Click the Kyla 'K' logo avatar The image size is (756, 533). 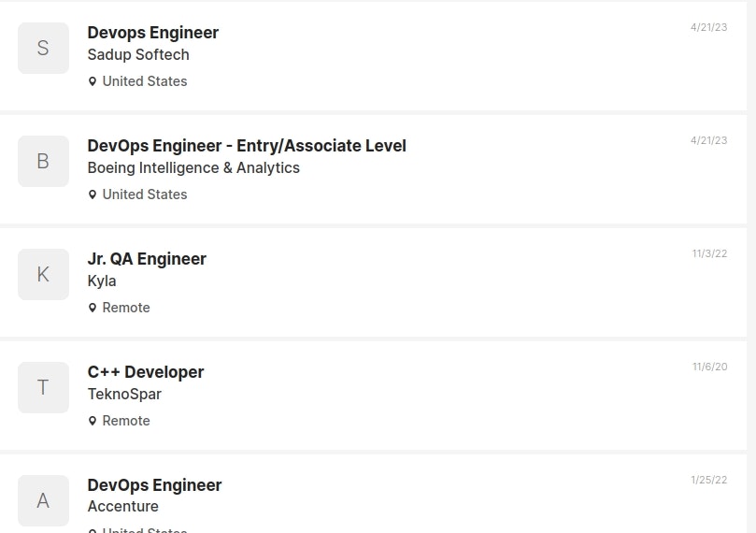tap(43, 275)
